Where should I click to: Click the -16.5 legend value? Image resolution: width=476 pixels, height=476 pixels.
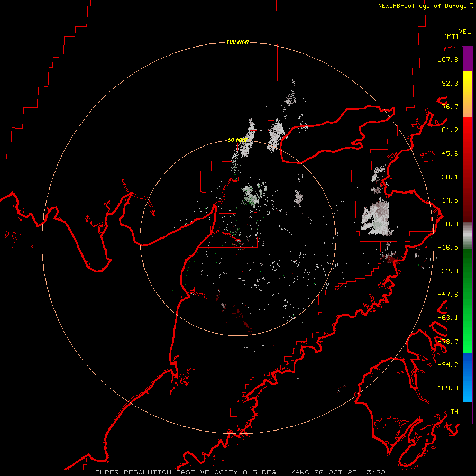click(448, 248)
